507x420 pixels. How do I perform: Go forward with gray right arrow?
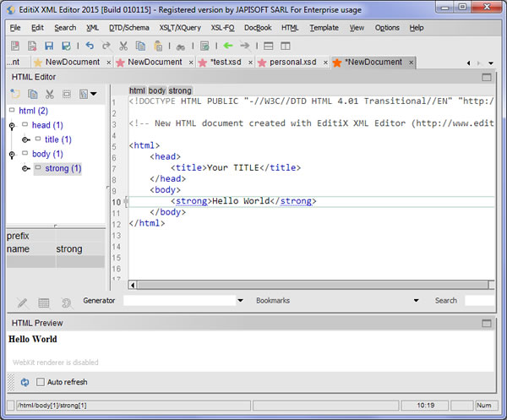click(x=245, y=46)
